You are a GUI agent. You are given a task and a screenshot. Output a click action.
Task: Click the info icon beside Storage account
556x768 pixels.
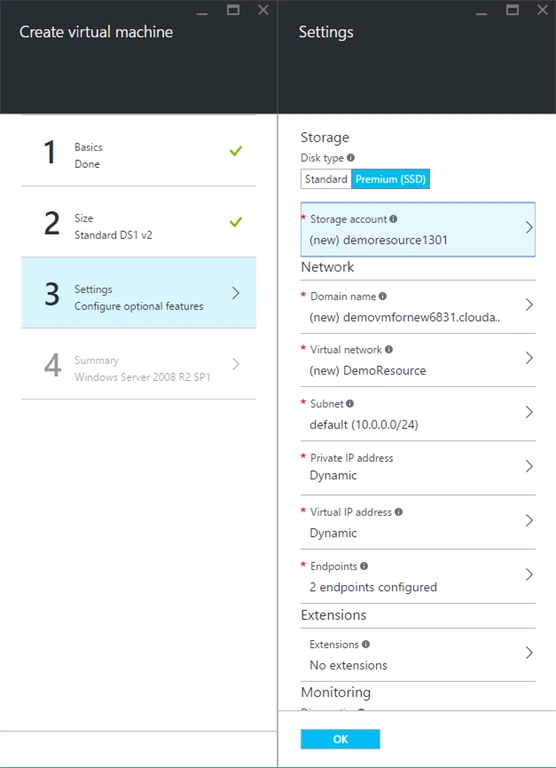(393, 219)
